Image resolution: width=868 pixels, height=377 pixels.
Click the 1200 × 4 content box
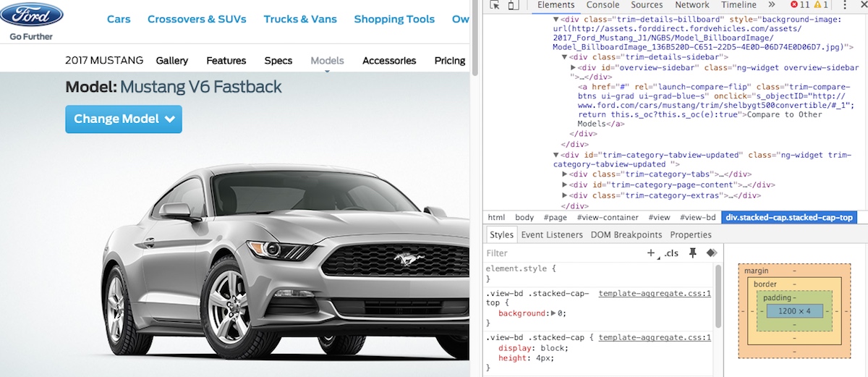(x=793, y=310)
